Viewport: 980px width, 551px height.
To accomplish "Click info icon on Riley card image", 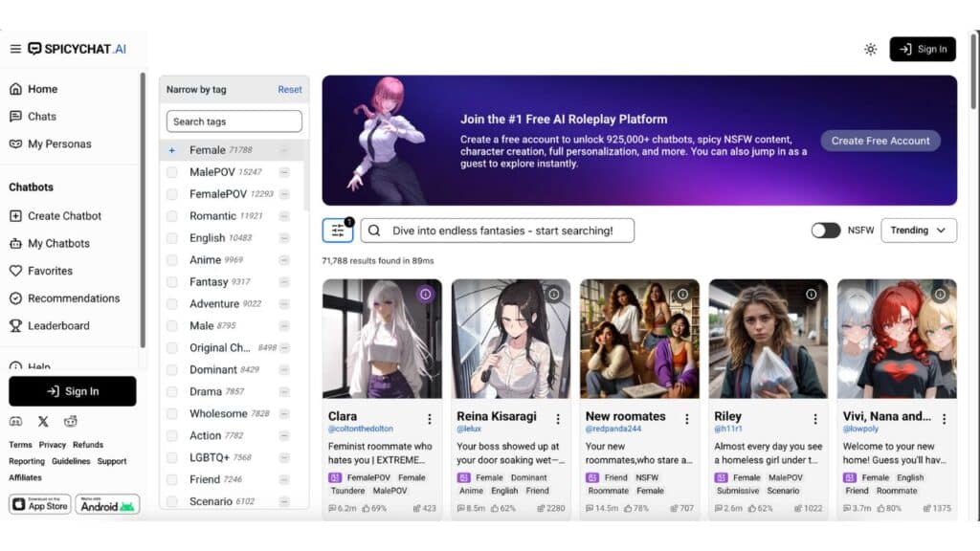I will click(811, 295).
